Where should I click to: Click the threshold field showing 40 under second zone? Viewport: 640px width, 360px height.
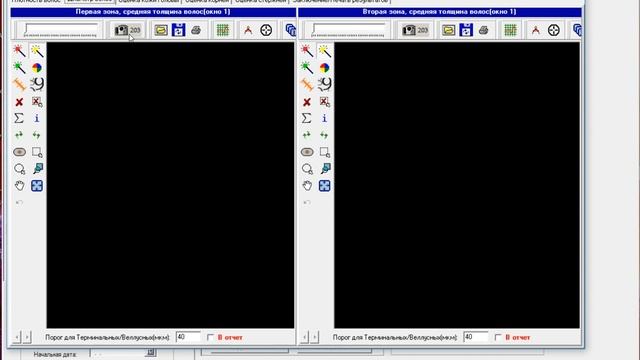[x=476, y=337]
